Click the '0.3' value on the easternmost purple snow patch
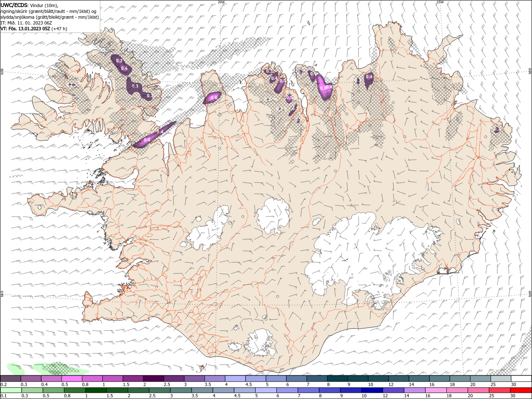This screenshot has width=532, height=399. [497, 130]
